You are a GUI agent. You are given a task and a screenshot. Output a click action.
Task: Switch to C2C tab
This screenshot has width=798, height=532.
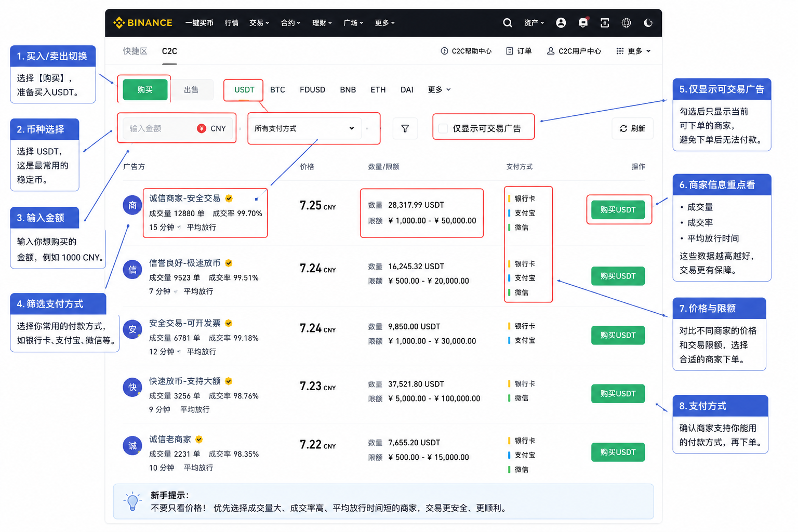coord(169,51)
